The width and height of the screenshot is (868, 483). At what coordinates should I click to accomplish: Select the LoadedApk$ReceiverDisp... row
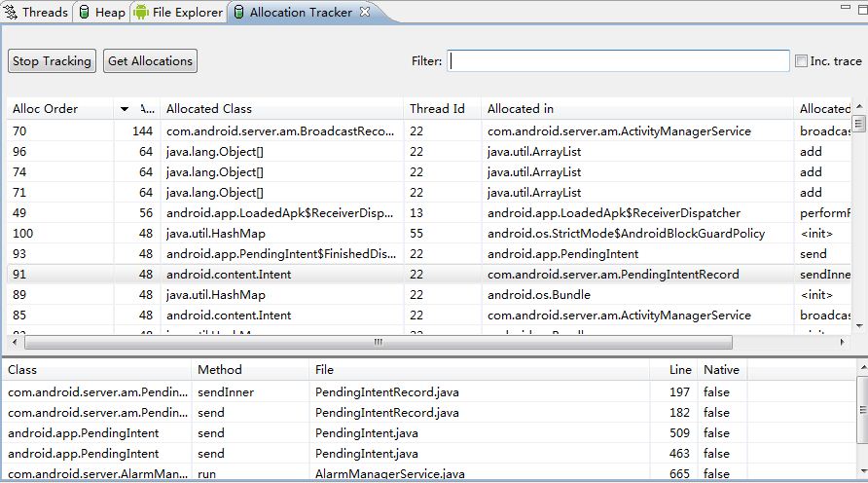pyautogui.click(x=429, y=213)
